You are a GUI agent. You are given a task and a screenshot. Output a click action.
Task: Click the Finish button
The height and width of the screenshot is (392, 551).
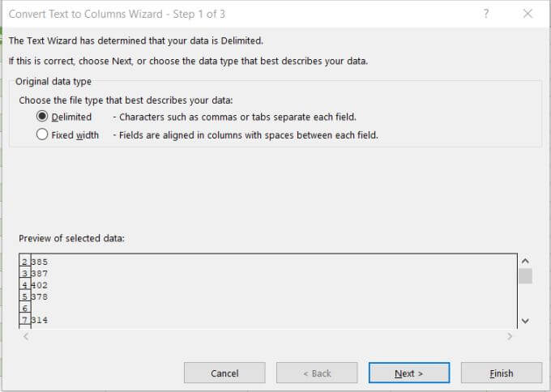tap(501, 373)
